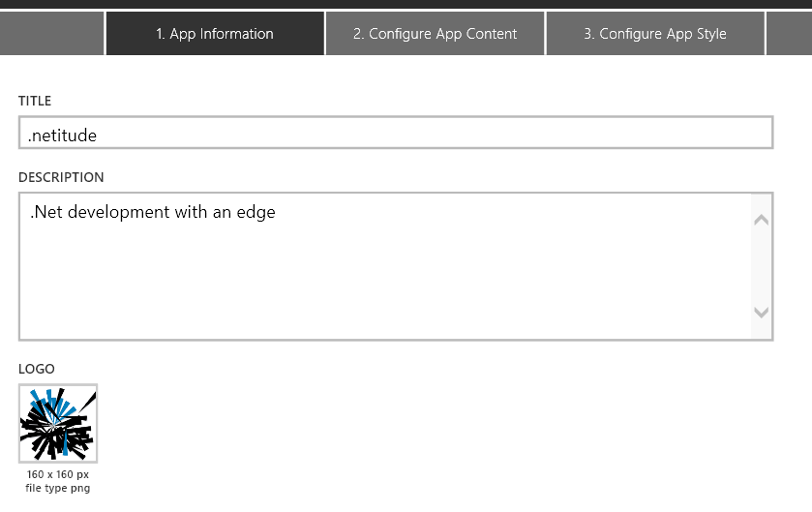Select the logo image thumbnail
Image resolution: width=812 pixels, height=512 pixels.
click(58, 424)
